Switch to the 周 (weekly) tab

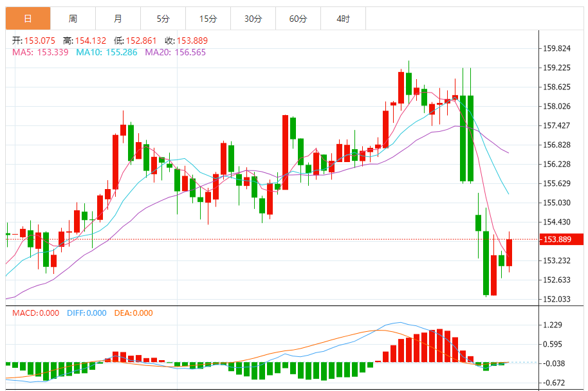tap(73, 19)
